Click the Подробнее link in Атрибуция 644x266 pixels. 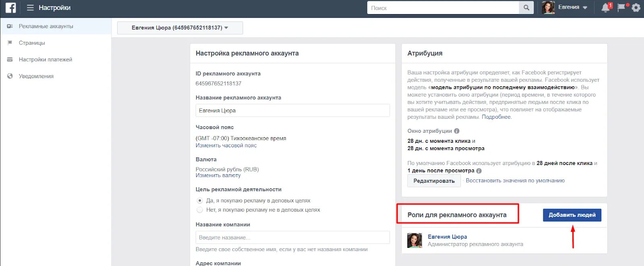coord(496,117)
